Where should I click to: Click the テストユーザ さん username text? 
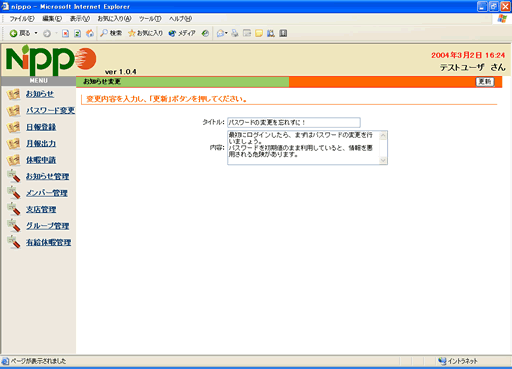click(x=473, y=67)
